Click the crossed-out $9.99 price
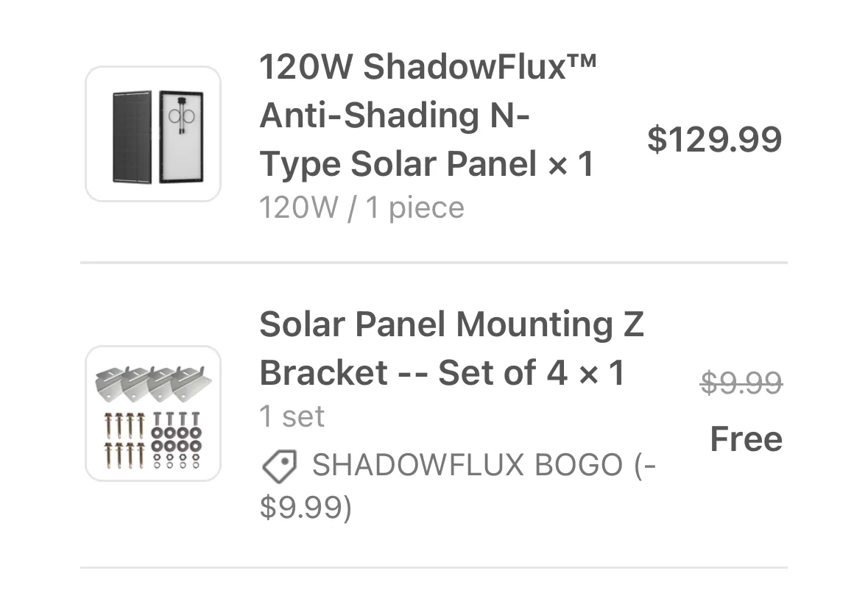 (741, 383)
